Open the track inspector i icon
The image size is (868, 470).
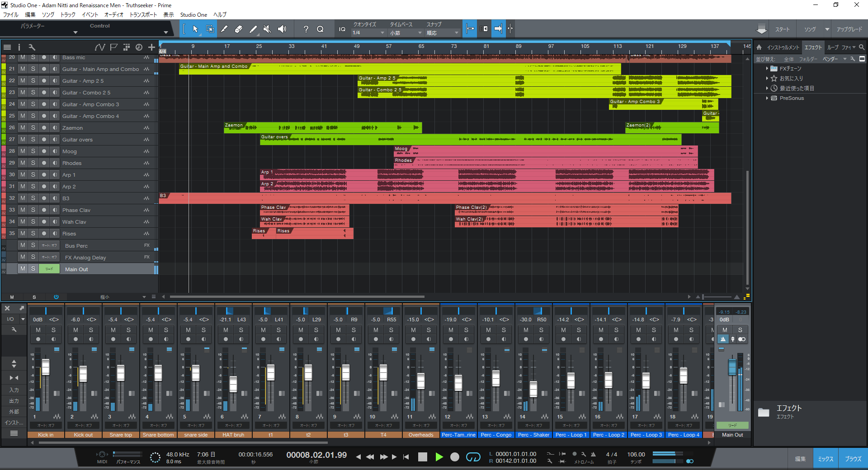click(x=19, y=47)
